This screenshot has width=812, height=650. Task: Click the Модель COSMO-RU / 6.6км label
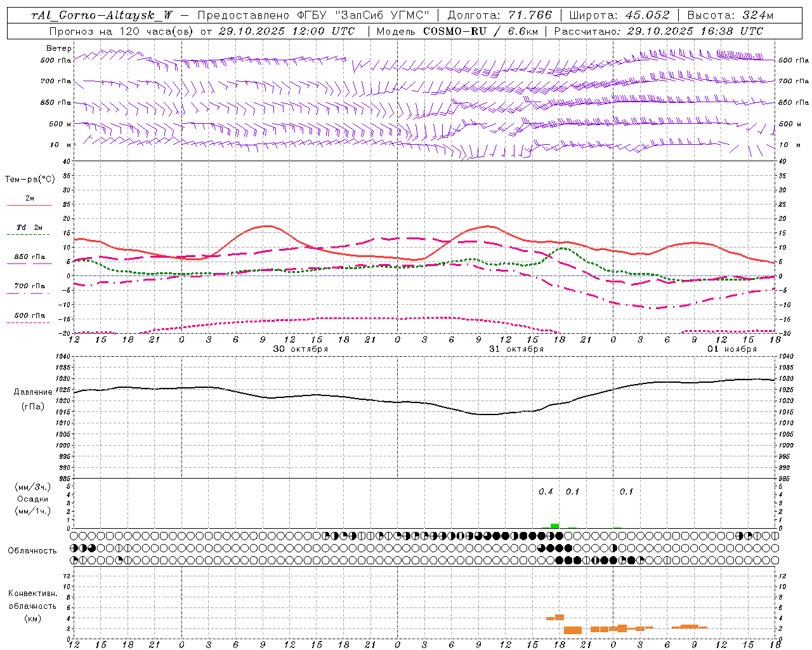tap(457, 31)
